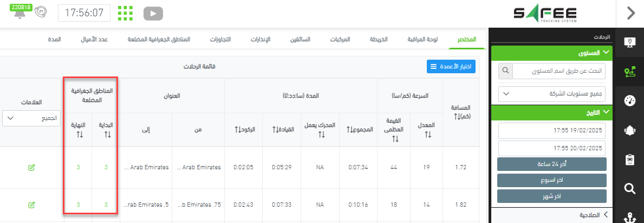Edit tags for the first trip row
The height and width of the screenshot is (223, 644).
point(31,167)
